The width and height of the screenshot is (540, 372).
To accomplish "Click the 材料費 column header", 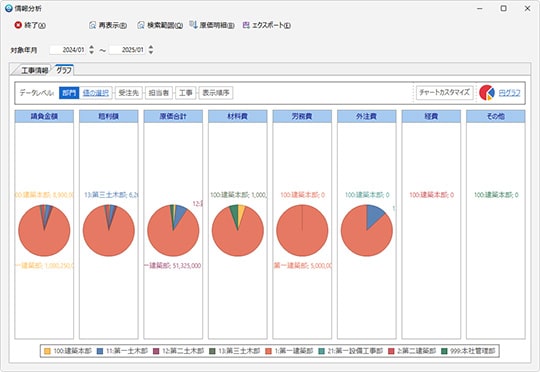I will [x=238, y=116].
